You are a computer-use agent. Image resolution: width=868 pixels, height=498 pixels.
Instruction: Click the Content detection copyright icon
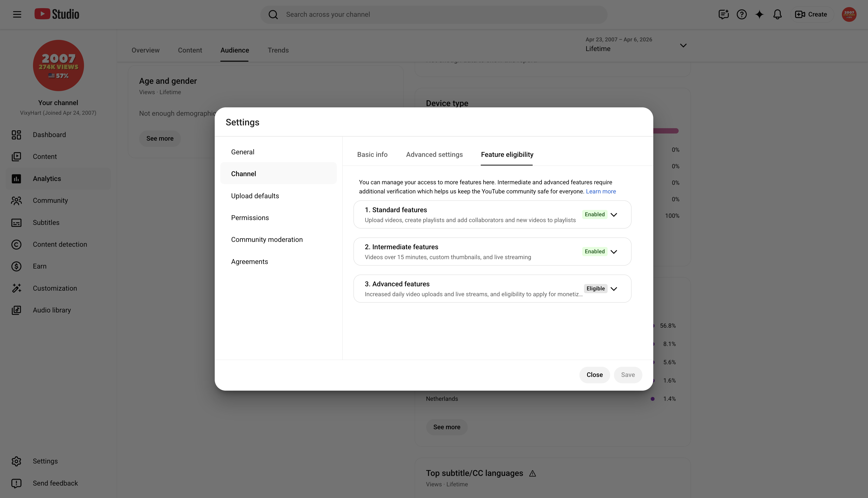(x=16, y=244)
